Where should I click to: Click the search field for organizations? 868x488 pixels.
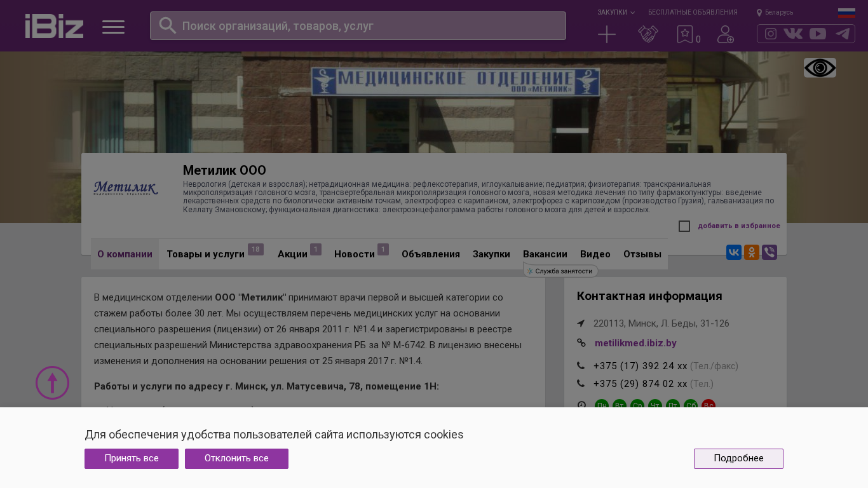tap(358, 26)
